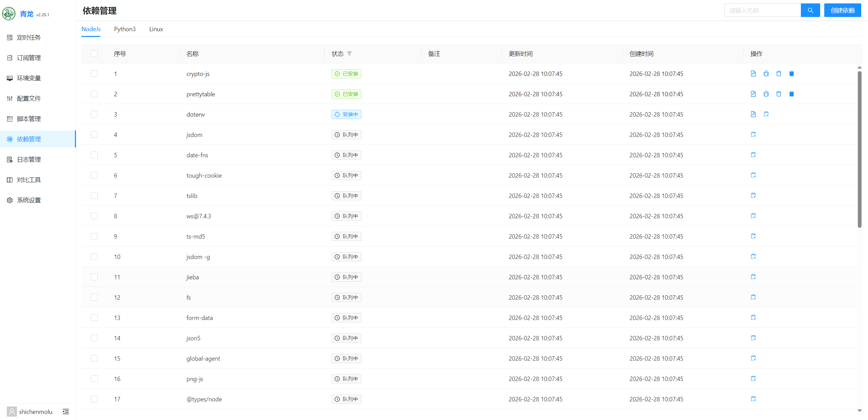Click the vertical table scrollbar thumb
Image resolution: width=868 pixels, height=420 pixels.
(859, 149)
